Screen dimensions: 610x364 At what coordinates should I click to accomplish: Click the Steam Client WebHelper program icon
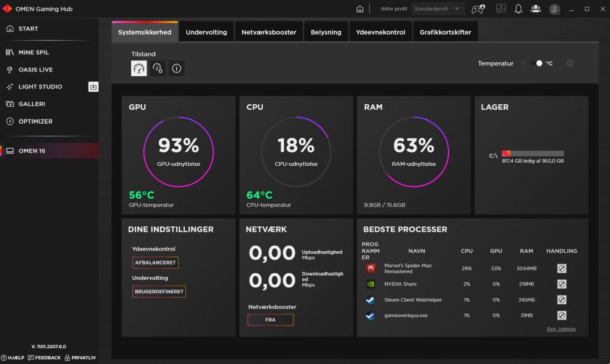[x=370, y=300]
